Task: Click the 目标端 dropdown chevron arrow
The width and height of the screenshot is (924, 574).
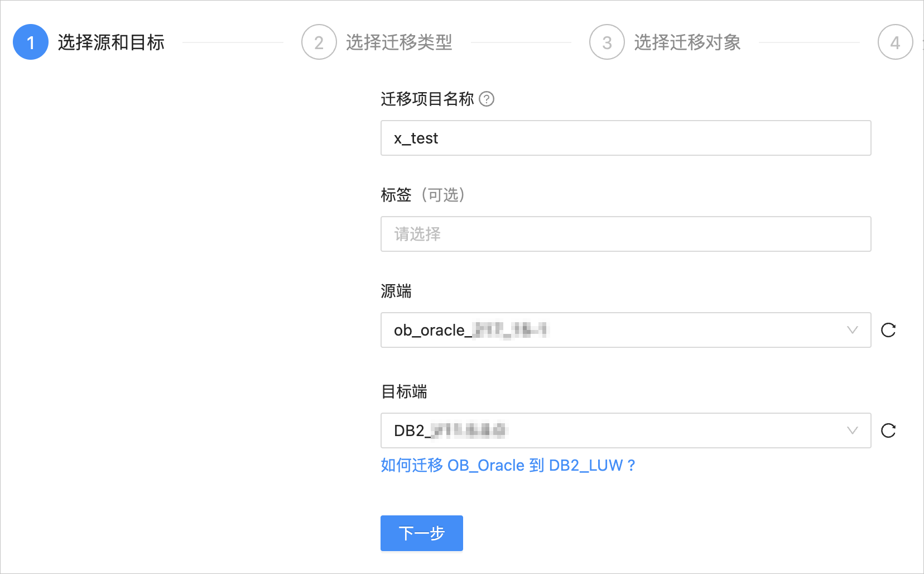Action: click(852, 430)
